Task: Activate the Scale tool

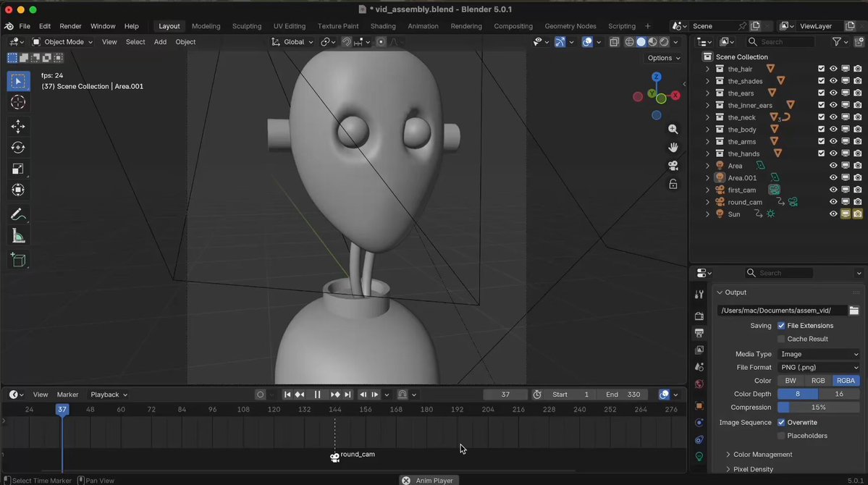Action: pos(17,169)
